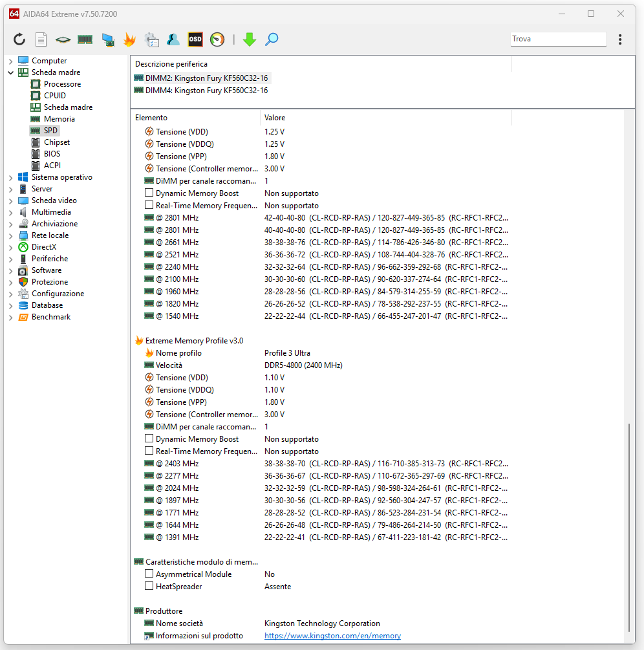The width and height of the screenshot is (644, 650).
Task: Select CPUID in the sidebar tree
Action: 55,96
